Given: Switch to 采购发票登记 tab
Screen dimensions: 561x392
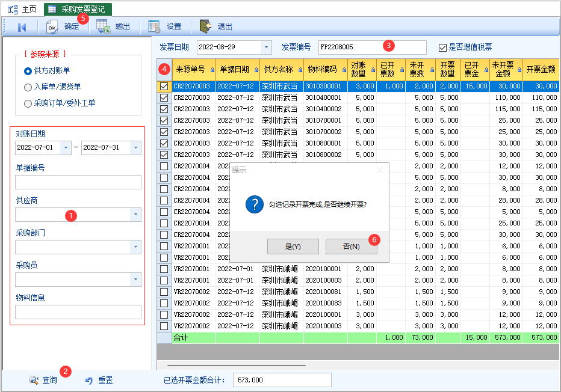Looking at the screenshot, I should point(78,10).
